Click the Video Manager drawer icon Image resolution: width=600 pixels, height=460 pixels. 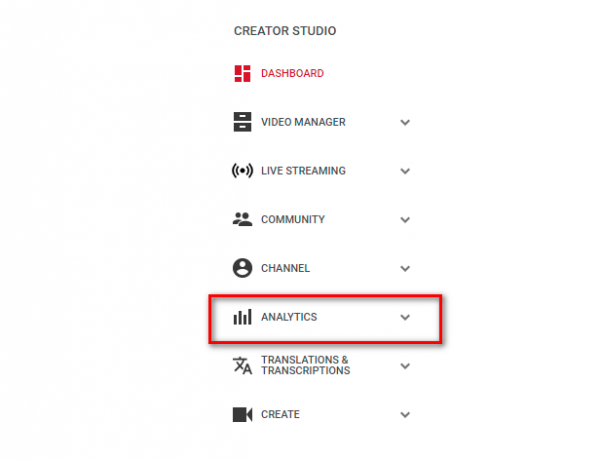click(242, 122)
